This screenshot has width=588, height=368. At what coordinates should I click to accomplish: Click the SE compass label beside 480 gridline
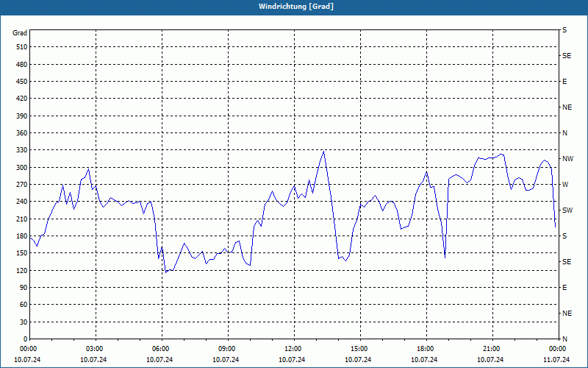point(567,56)
